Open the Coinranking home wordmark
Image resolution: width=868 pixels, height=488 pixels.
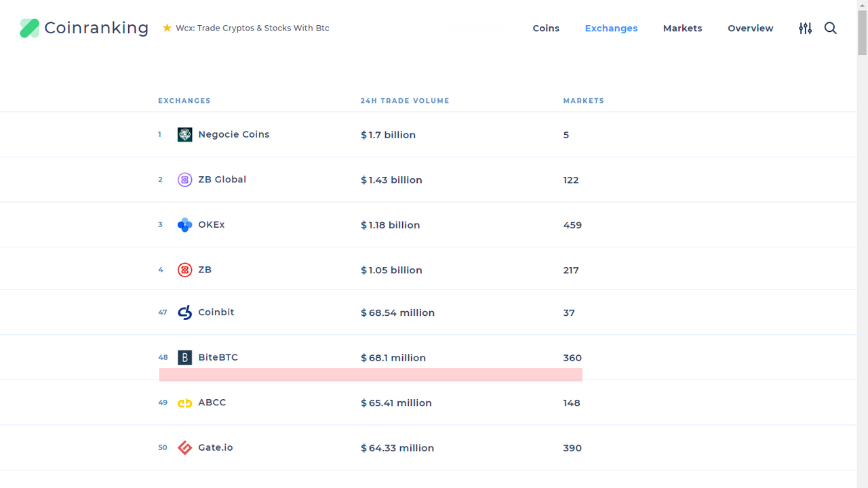(x=96, y=28)
